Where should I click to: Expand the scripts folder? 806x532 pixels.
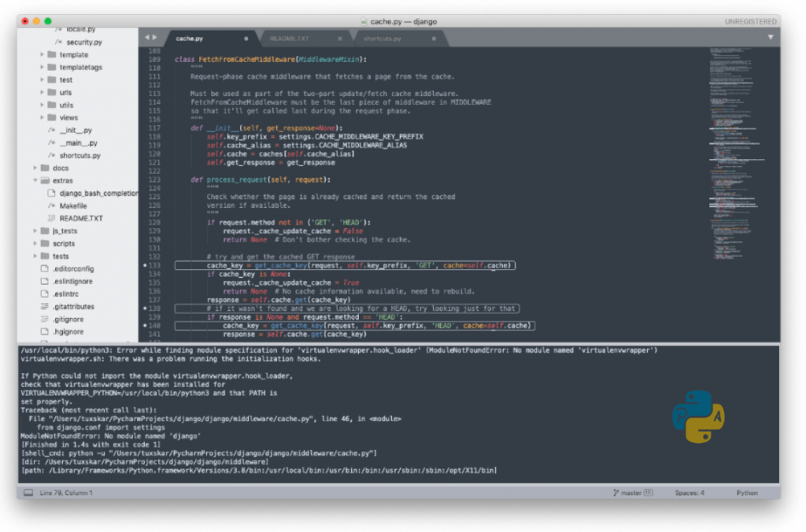click(x=35, y=244)
